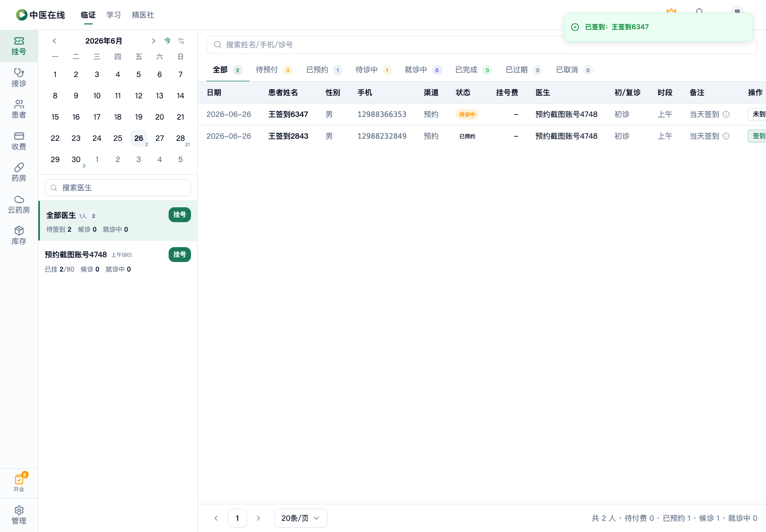Focus the 搜索医生 search field
This screenshot has width=766, height=532.
click(118, 188)
